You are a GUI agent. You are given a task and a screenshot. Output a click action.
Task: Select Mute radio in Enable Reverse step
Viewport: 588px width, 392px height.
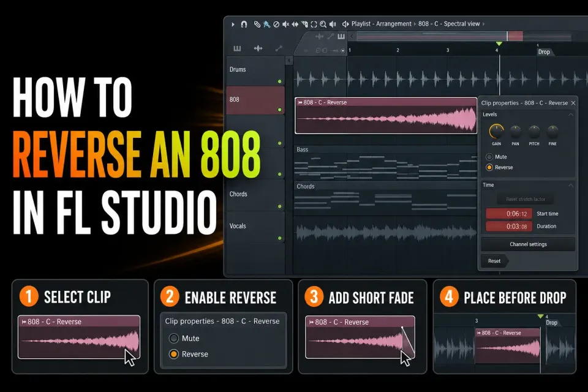tap(173, 338)
